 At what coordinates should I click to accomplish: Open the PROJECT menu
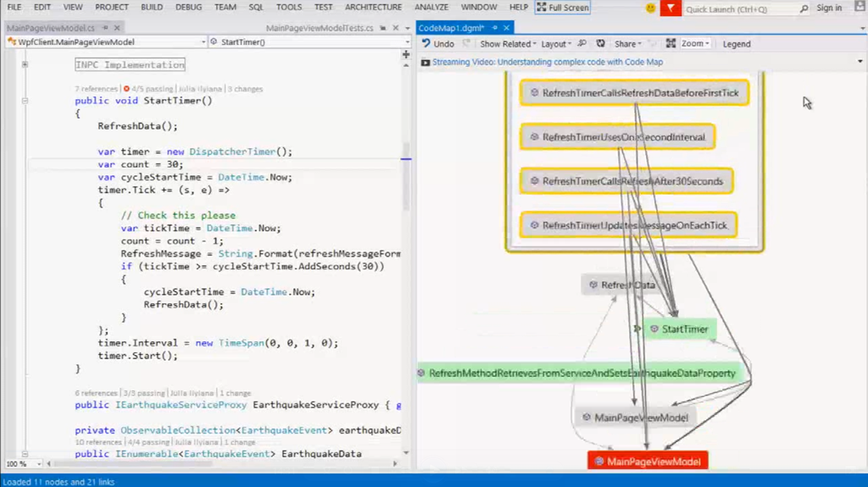[x=111, y=7]
